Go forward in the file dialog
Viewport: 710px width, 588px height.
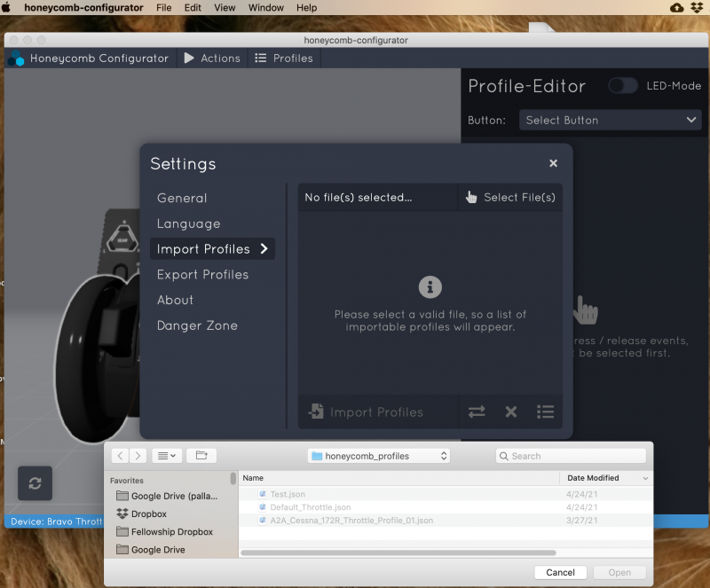click(x=138, y=456)
